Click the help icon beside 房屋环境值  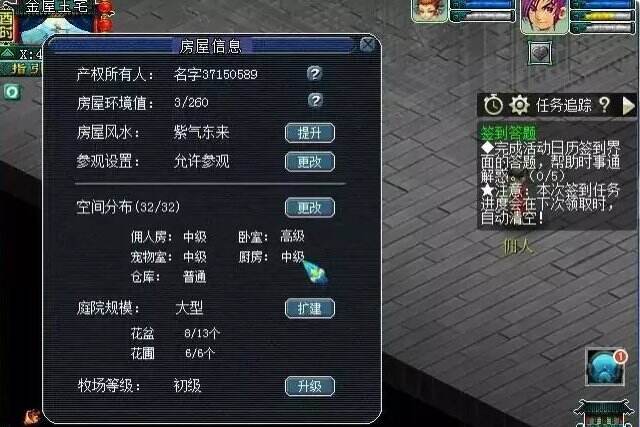click(315, 100)
